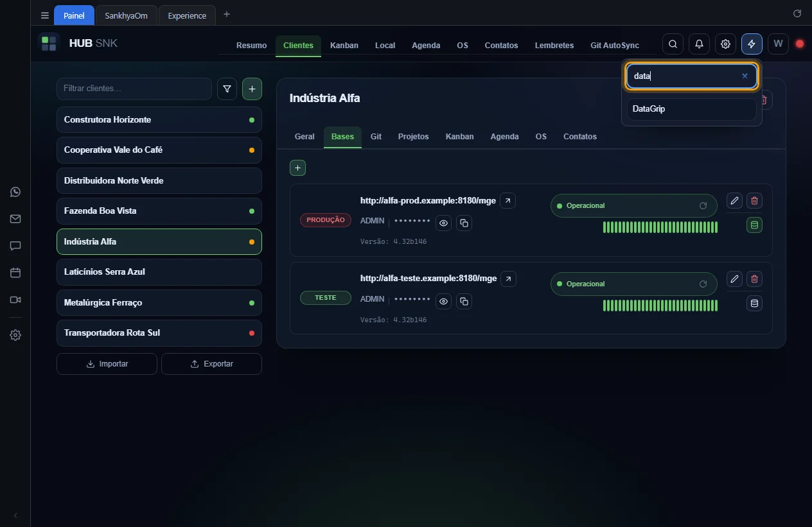Edit the PRODUÇÃO base with the pencil
The width and height of the screenshot is (812, 527).
pyautogui.click(x=734, y=201)
